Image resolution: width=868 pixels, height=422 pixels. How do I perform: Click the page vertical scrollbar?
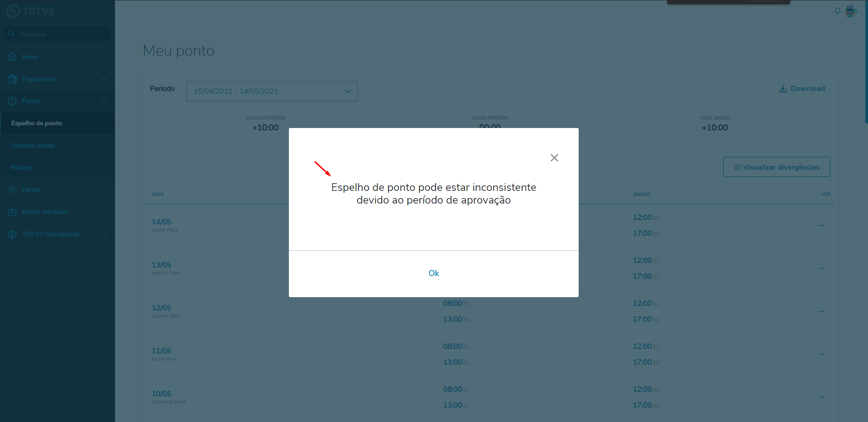coord(866,62)
